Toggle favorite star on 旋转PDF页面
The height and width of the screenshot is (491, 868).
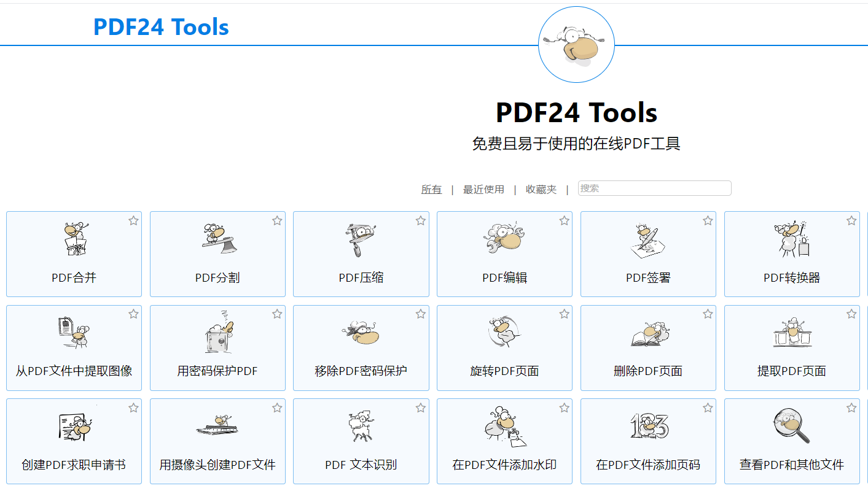(564, 314)
